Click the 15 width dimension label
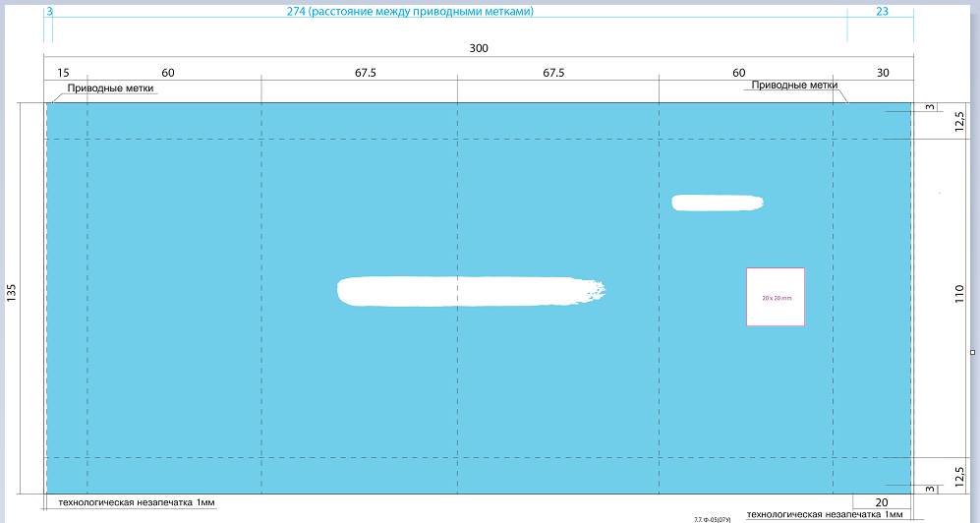The width and height of the screenshot is (980, 523). pos(63,73)
